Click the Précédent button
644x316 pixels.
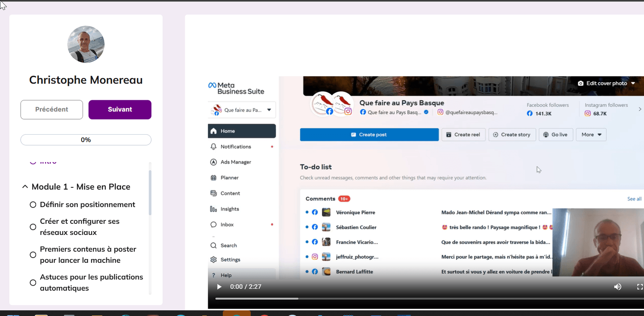pos(52,110)
